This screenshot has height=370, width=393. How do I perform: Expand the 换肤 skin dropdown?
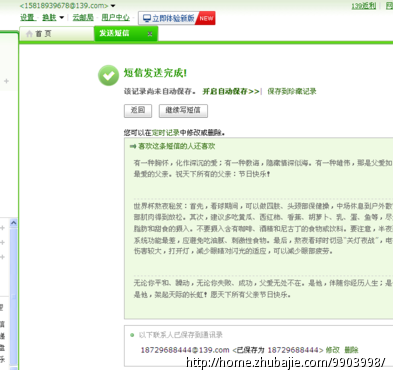click(61, 18)
